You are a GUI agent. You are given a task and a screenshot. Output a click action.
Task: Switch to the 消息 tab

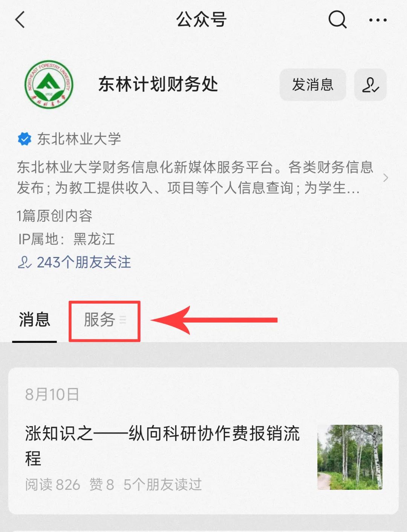pyautogui.click(x=35, y=320)
